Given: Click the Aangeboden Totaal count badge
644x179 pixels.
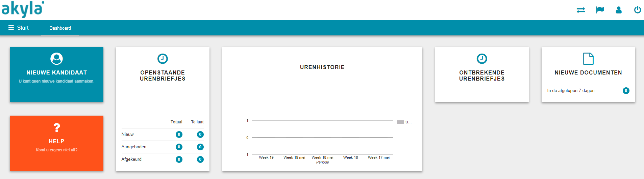Looking at the screenshot, I should pos(179,147).
